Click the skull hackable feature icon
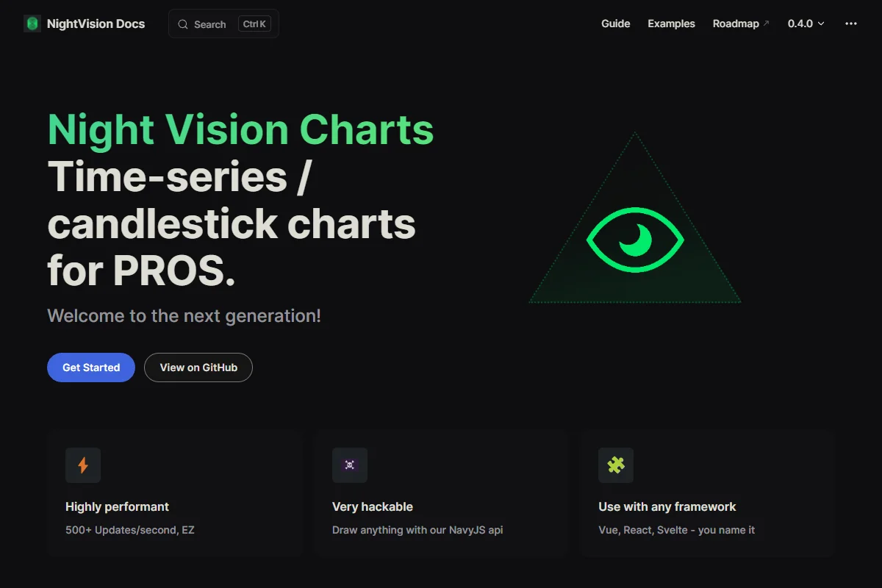The width and height of the screenshot is (882, 588). point(350,465)
